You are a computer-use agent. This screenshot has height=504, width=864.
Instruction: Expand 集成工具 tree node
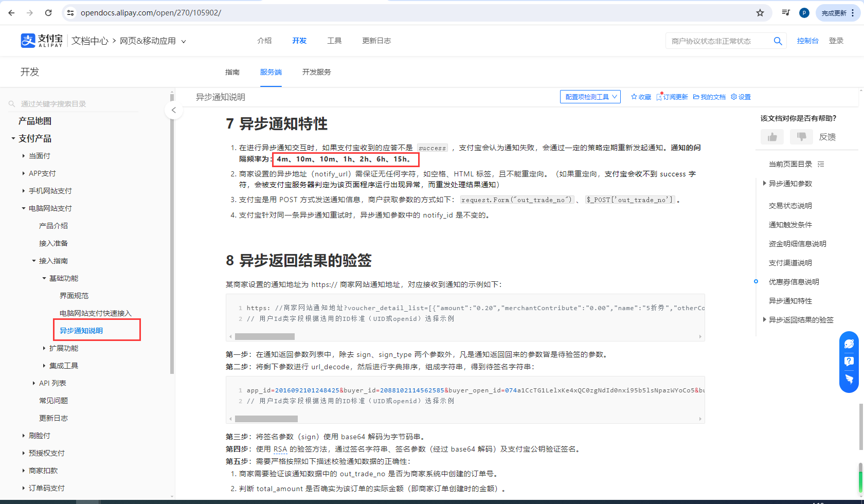44,366
